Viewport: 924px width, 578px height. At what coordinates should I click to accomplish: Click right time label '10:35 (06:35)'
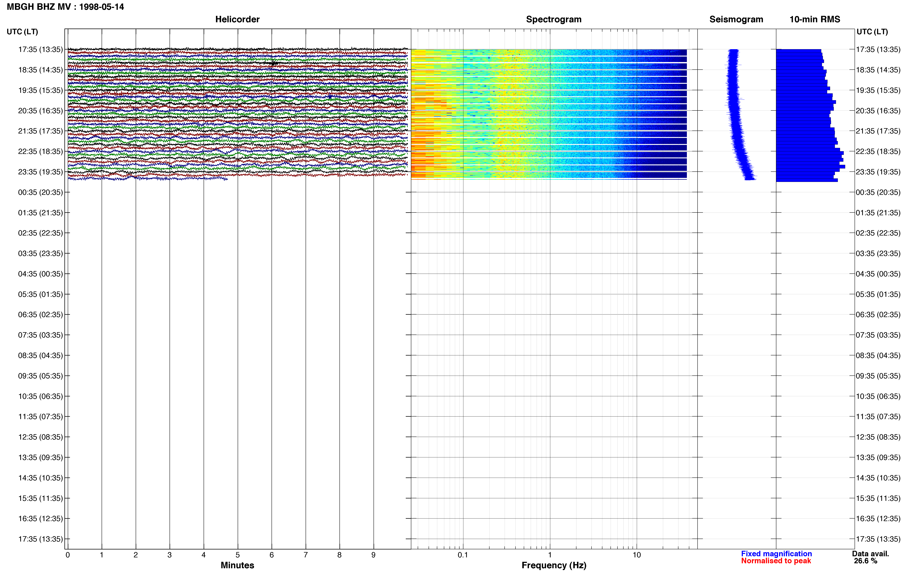click(x=878, y=396)
